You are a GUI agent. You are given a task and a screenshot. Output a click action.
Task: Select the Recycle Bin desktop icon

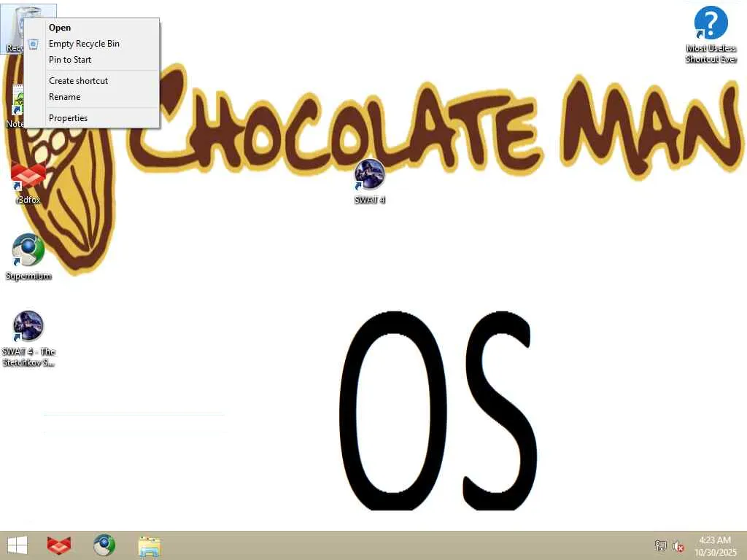[x=12, y=28]
